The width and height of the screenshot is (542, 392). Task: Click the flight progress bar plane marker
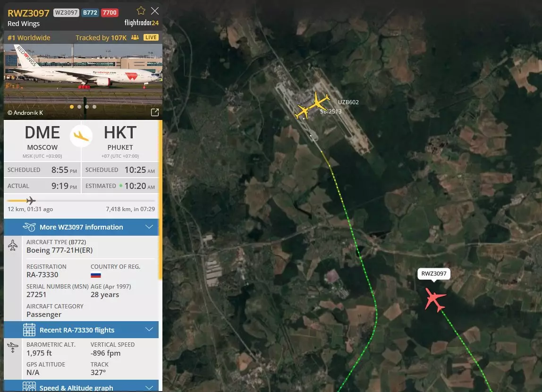31,201
